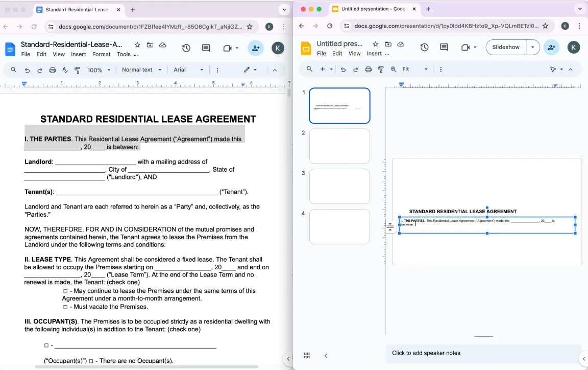
Task: Bookmark the Docs page in Chrome
Action: pos(250,27)
